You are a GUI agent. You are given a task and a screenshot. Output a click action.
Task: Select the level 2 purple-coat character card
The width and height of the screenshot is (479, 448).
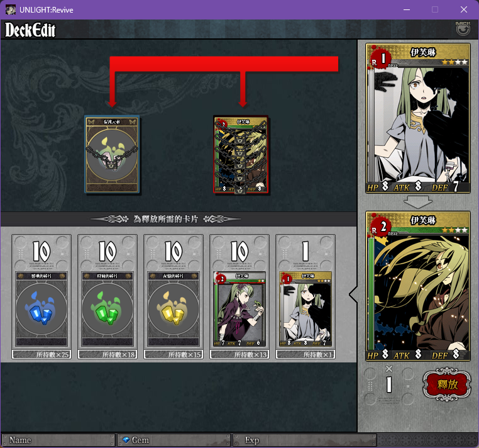coord(239,309)
